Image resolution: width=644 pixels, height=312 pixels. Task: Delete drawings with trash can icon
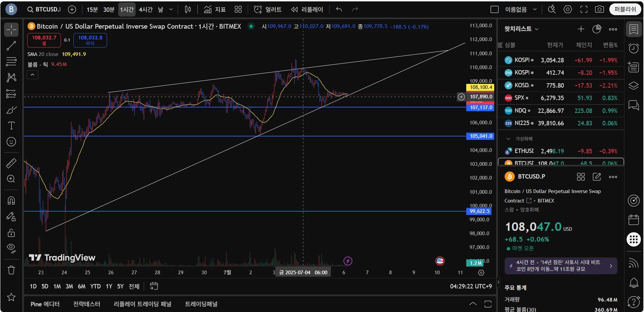pyautogui.click(x=11, y=270)
